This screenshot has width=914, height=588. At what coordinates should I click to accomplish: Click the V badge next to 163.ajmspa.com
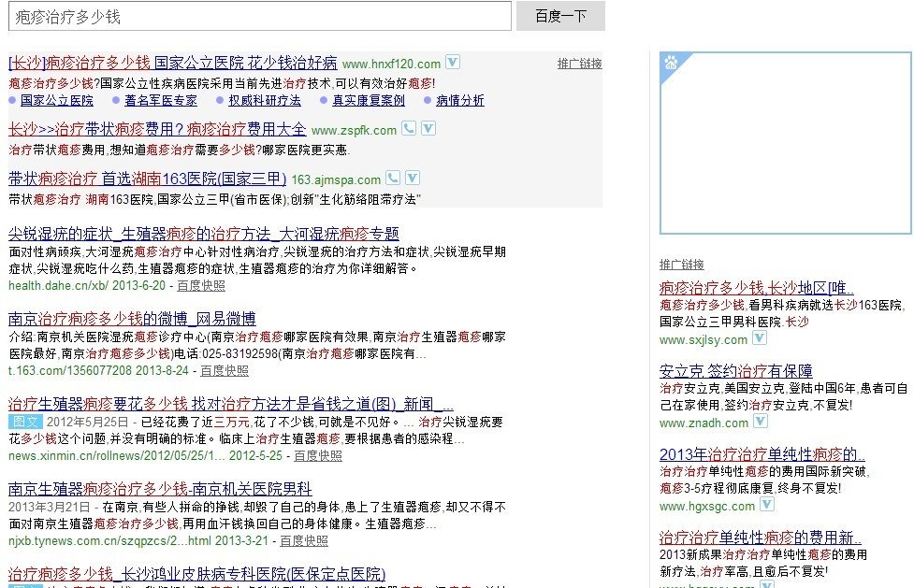412,178
